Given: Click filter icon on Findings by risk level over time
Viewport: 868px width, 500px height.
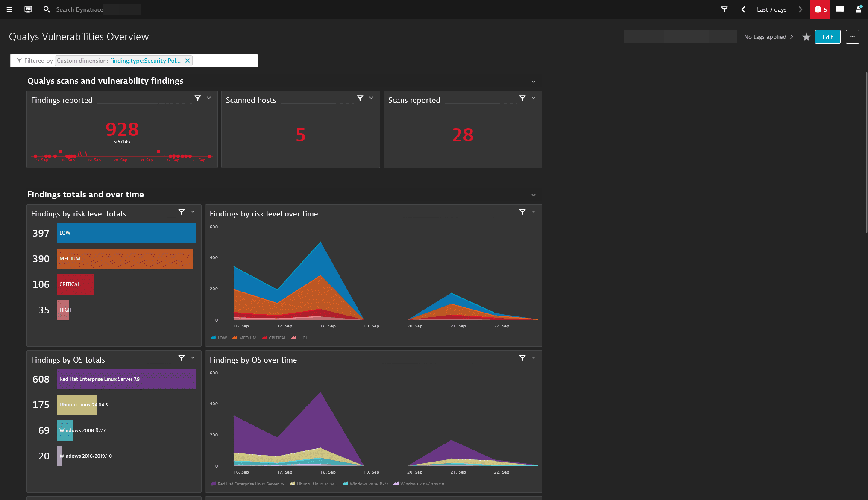Looking at the screenshot, I should point(522,212).
